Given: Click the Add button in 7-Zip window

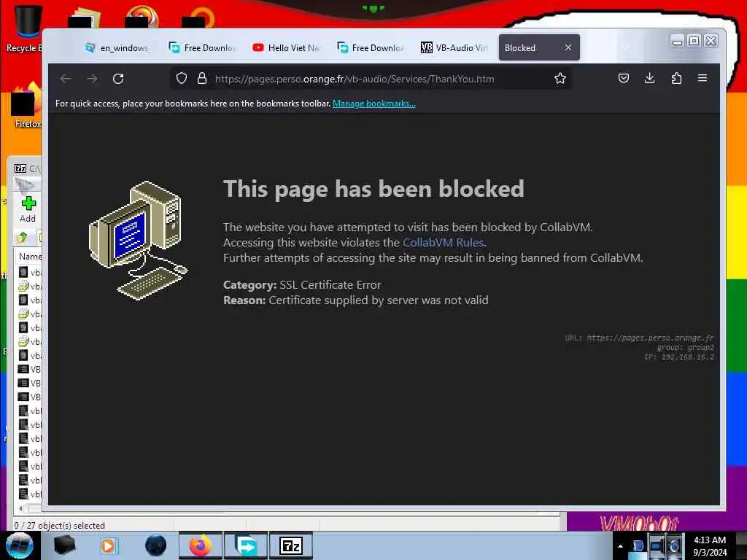Looking at the screenshot, I should (x=28, y=209).
